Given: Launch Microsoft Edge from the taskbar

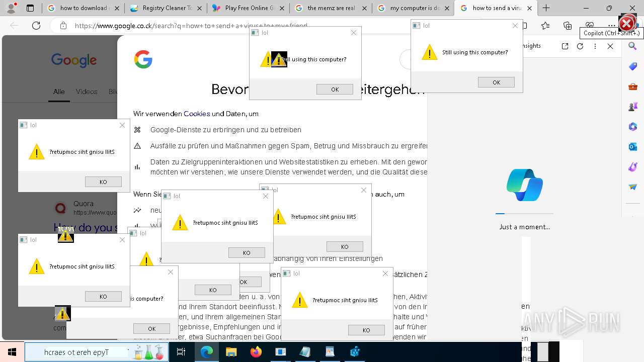Looking at the screenshot, I should pyautogui.click(x=207, y=352).
